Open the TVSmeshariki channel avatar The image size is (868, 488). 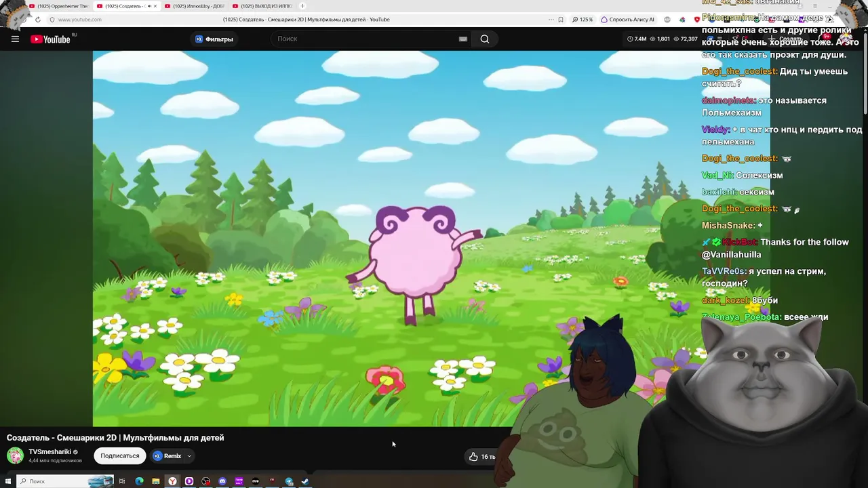click(15, 455)
